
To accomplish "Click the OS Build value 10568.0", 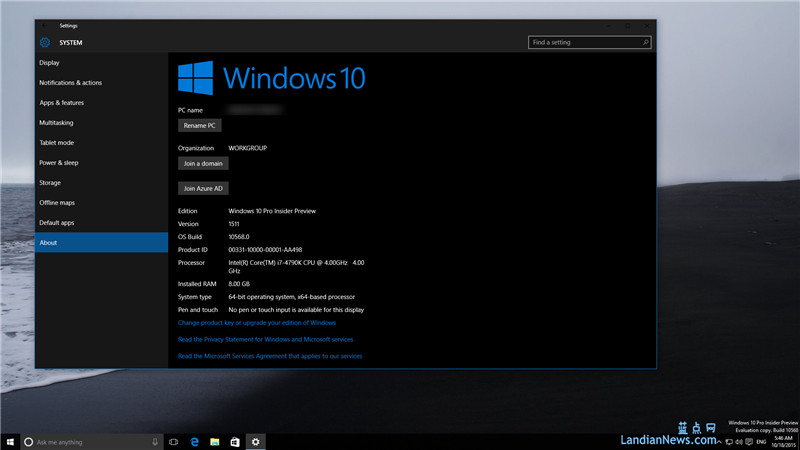I will pyautogui.click(x=239, y=237).
